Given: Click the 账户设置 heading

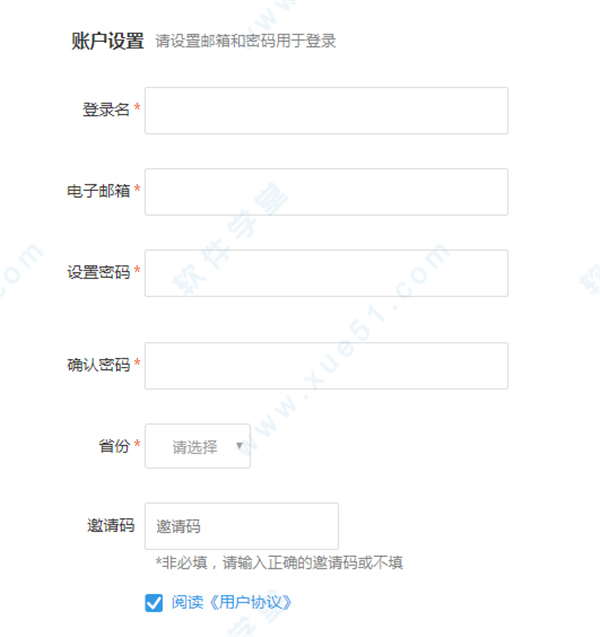Looking at the screenshot, I should (x=108, y=41).
